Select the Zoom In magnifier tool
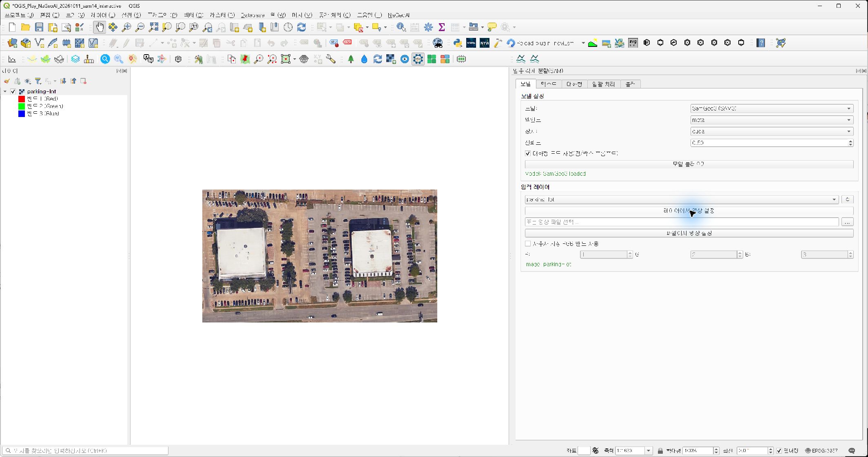Image resolution: width=868 pixels, height=457 pixels. [x=126, y=27]
